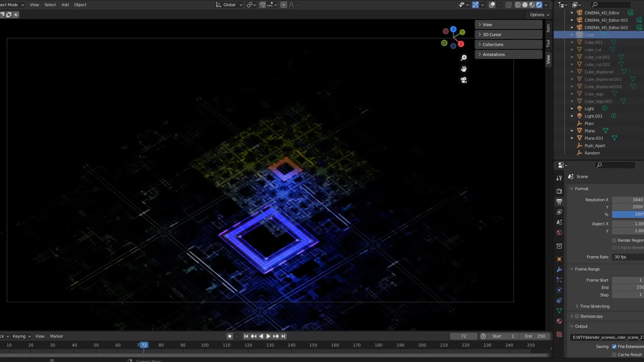Open the Add menu
Image resolution: width=644 pixels, height=362 pixels.
(65, 5)
